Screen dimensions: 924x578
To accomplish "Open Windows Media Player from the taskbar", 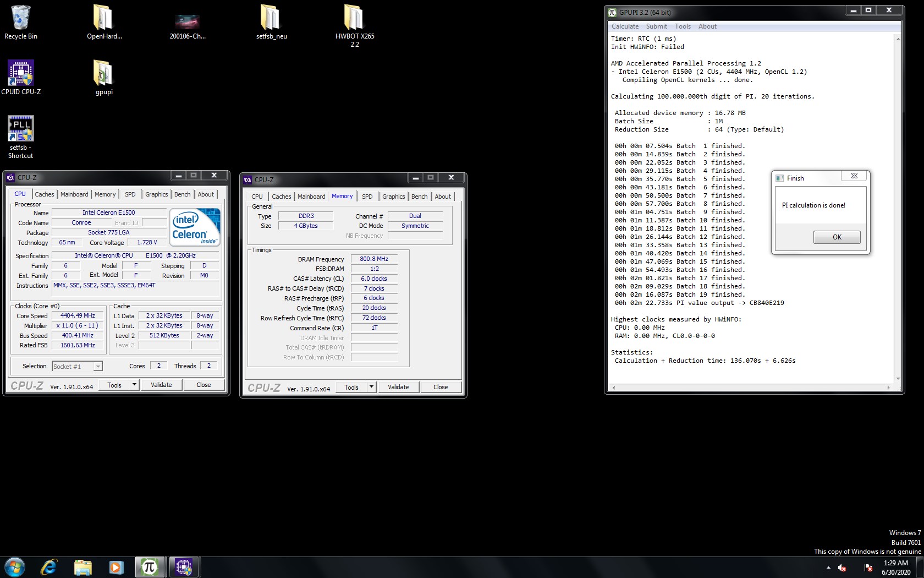I will [116, 567].
